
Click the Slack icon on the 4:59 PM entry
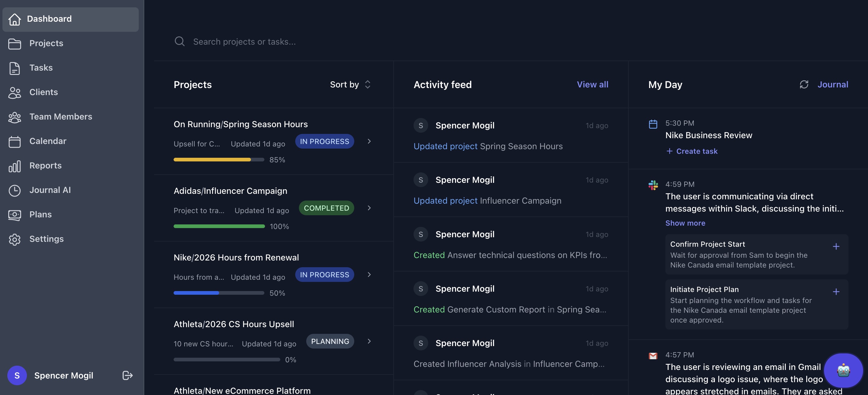[653, 185]
